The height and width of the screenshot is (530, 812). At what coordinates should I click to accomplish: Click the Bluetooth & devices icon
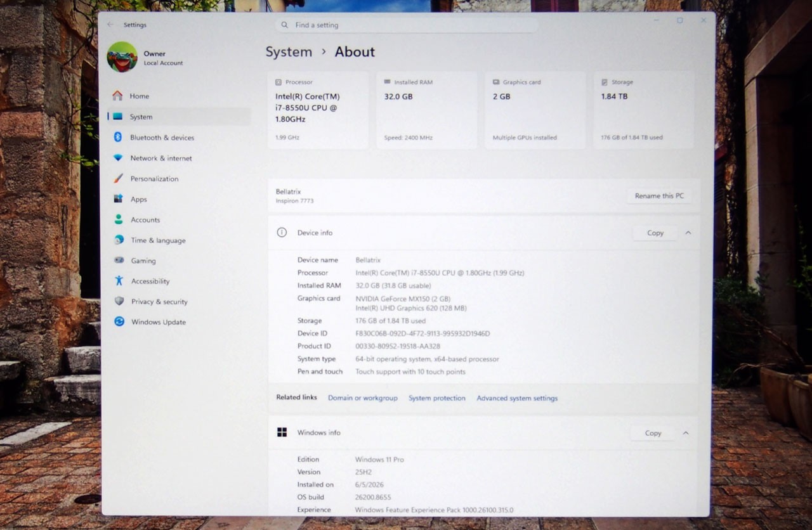pyautogui.click(x=118, y=137)
